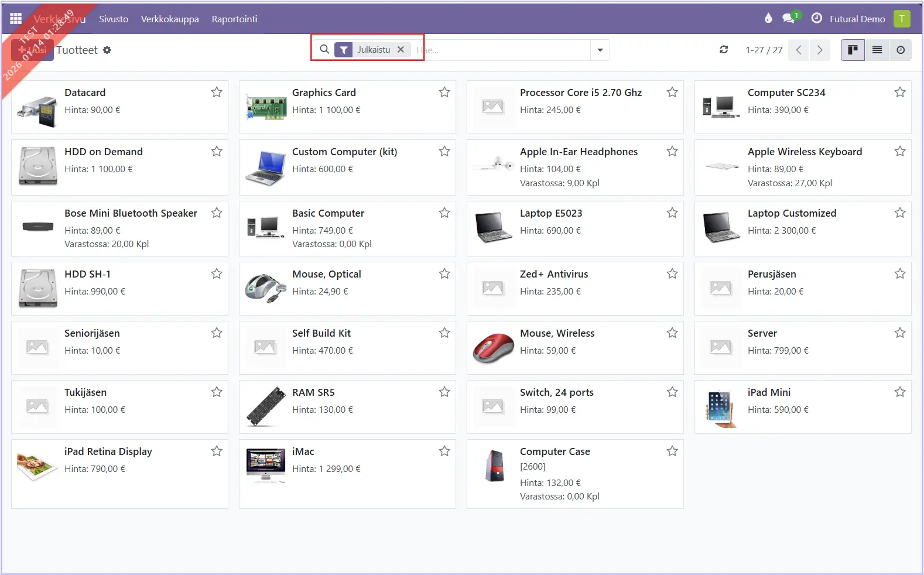Open the Raportointi menu

pyautogui.click(x=234, y=19)
